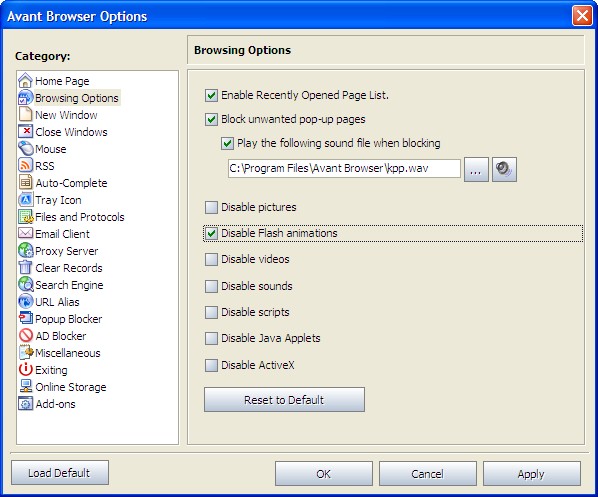Click the Clear Records trash icon
The image size is (598, 497).
tap(25, 267)
